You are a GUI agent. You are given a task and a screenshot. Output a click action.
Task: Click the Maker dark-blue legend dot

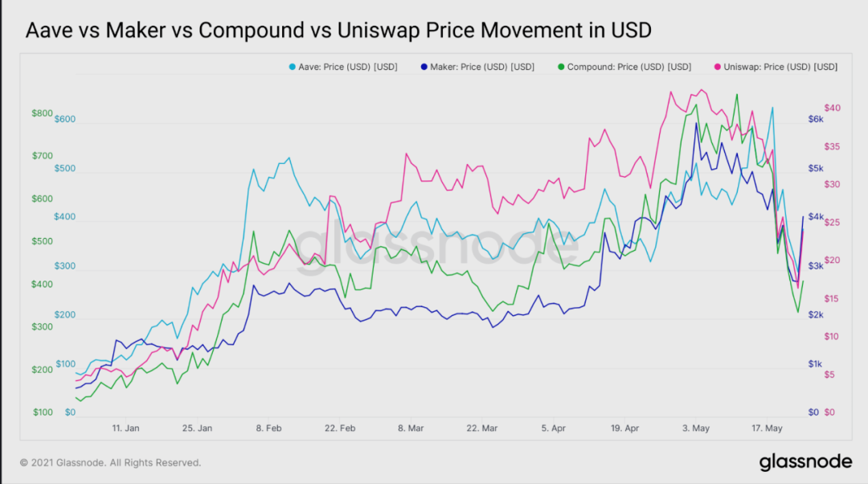click(x=424, y=67)
